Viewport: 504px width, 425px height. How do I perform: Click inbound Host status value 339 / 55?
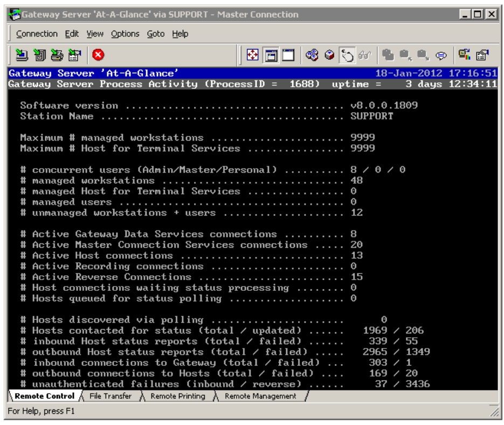[x=393, y=341]
